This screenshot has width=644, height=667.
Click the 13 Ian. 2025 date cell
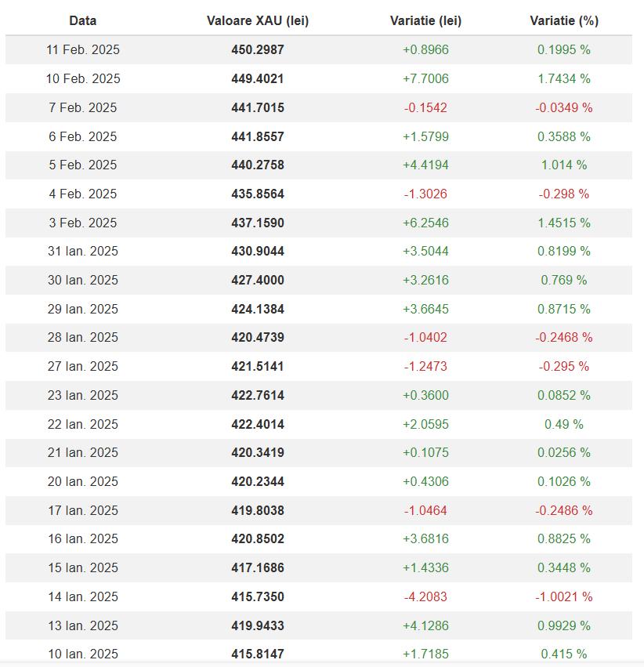pos(83,625)
